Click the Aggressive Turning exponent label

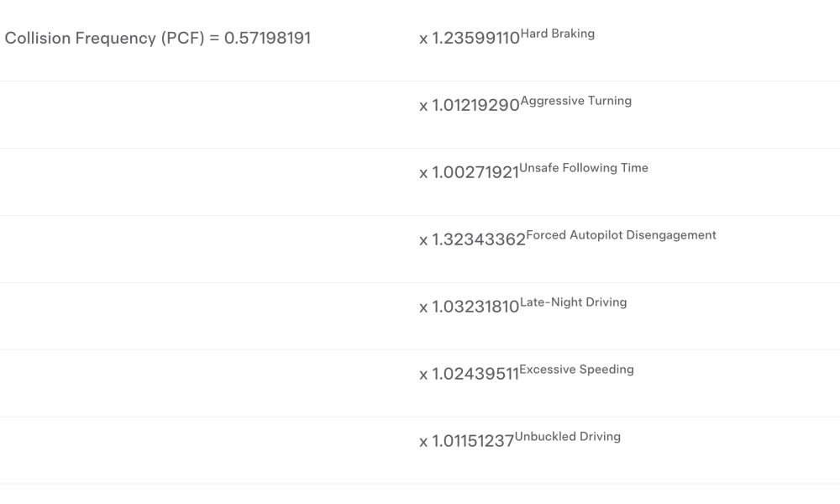tap(576, 101)
